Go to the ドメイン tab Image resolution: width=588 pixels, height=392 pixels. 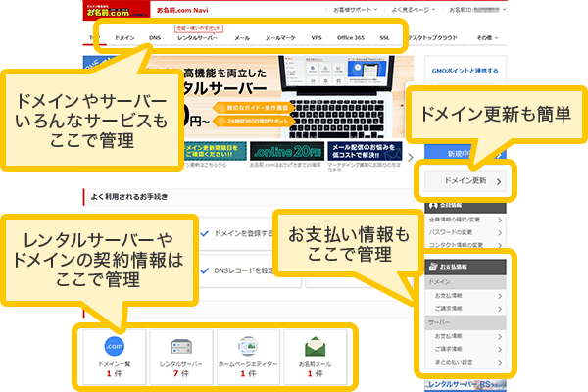124,38
